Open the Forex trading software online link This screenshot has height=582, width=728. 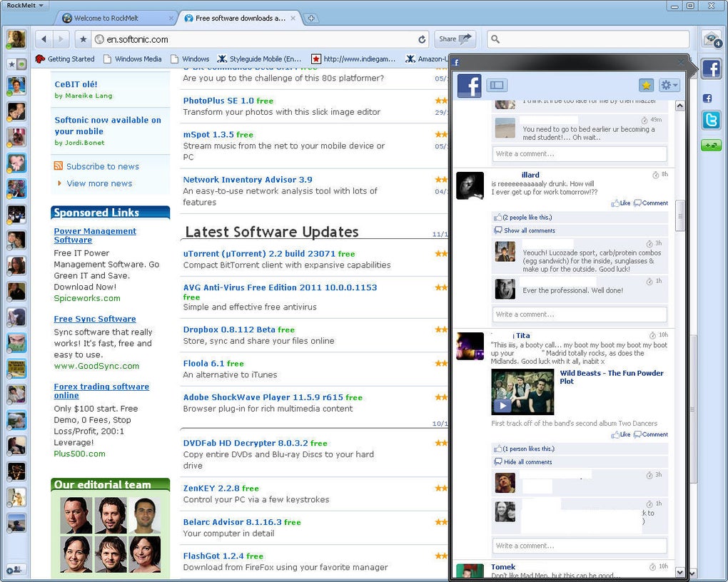pos(101,391)
